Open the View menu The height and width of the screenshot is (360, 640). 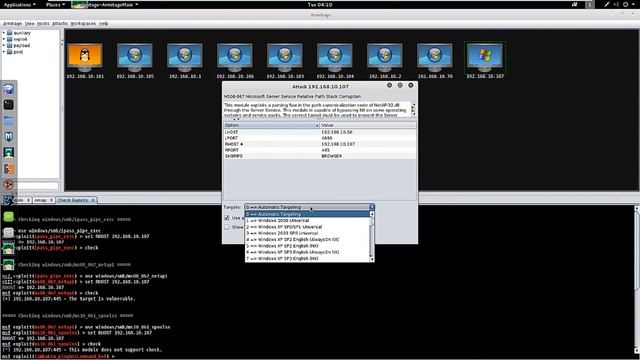[29, 24]
